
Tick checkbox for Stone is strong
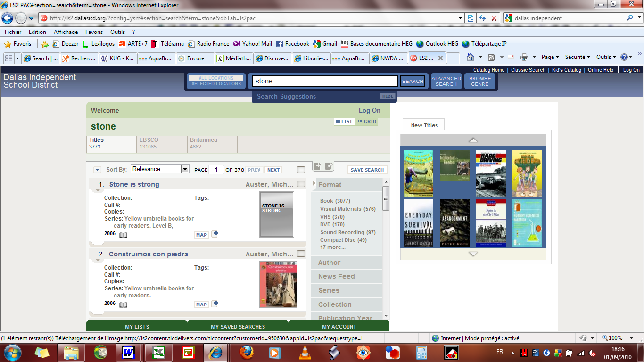coord(301,184)
